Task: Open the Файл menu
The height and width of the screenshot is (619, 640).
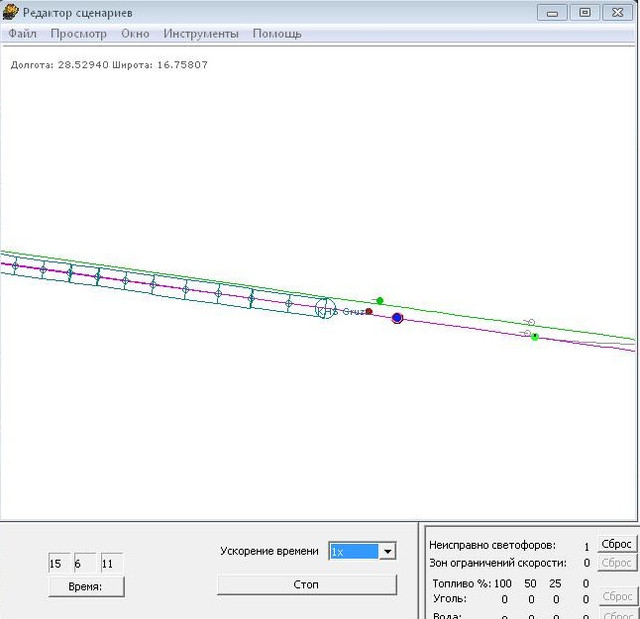Action: 22,33
